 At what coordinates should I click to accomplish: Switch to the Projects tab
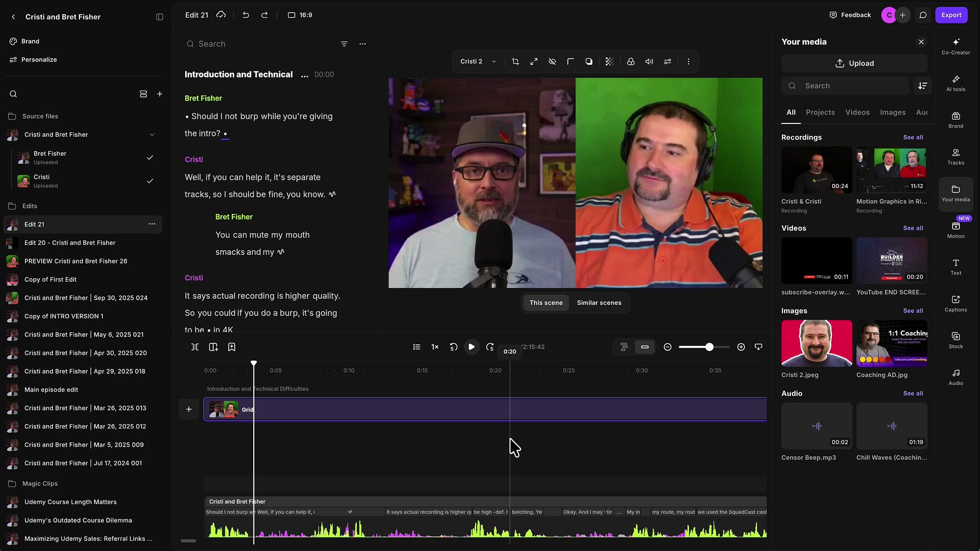click(820, 113)
